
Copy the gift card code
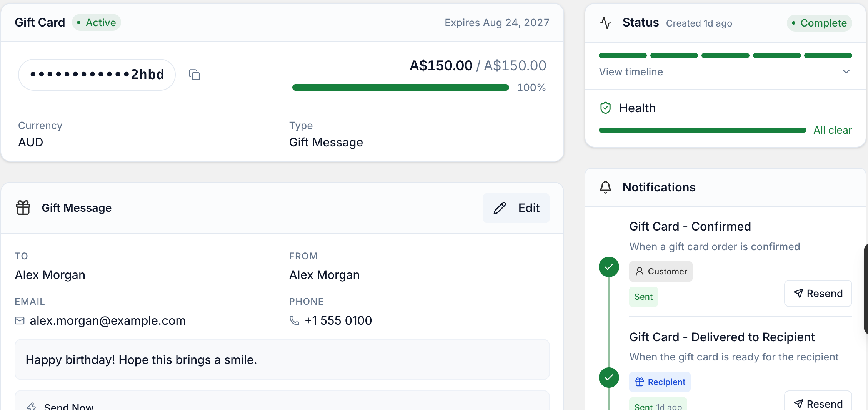[x=194, y=75]
